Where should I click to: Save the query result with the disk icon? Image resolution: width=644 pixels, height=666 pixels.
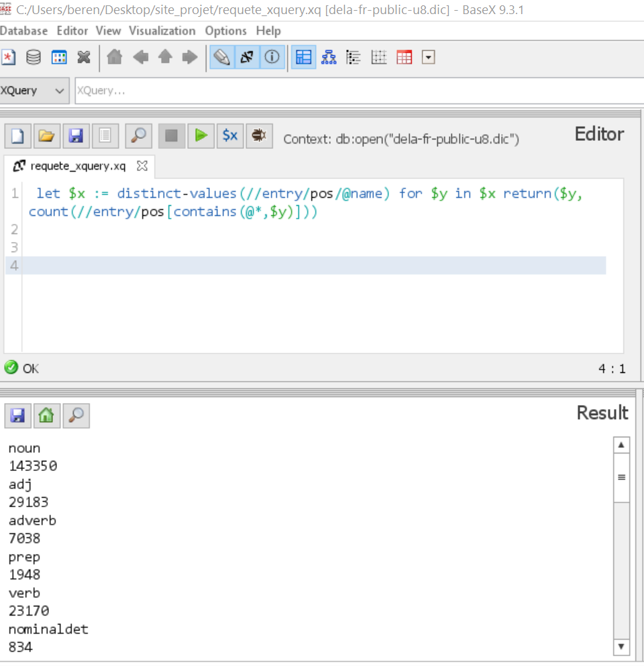click(18, 415)
